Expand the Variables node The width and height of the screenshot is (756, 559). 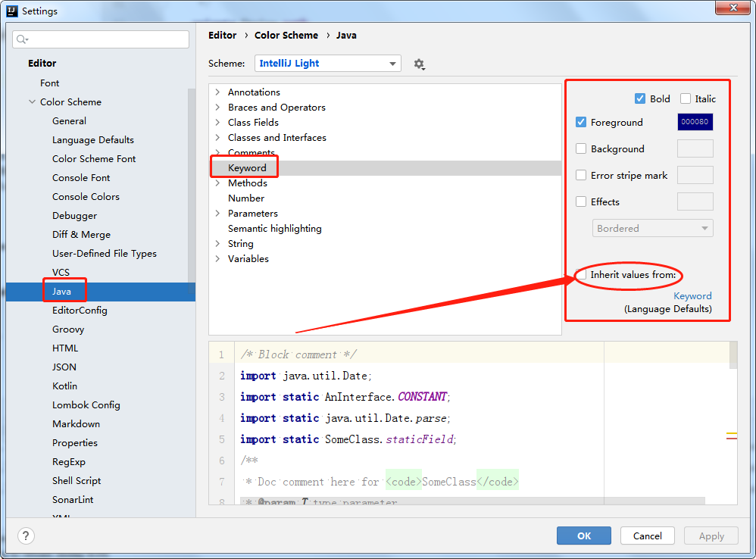pyautogui.click(x=217, y=259)
